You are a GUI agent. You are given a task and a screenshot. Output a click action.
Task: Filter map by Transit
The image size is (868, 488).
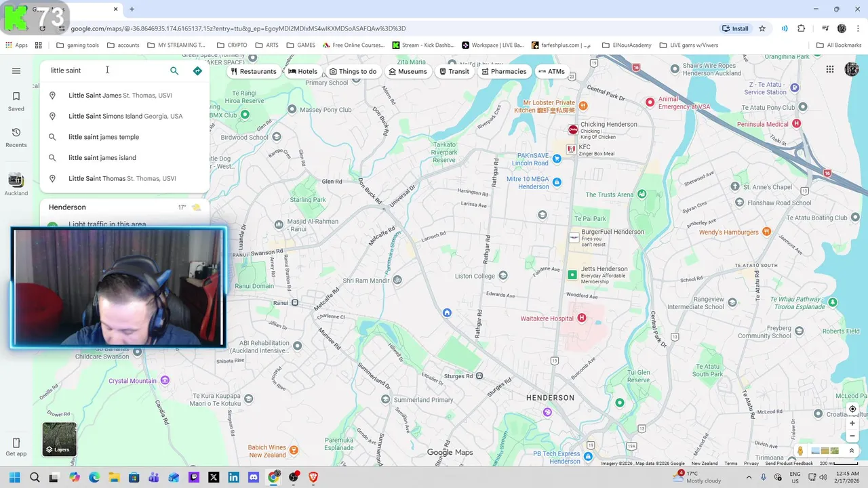pos(454,71)
